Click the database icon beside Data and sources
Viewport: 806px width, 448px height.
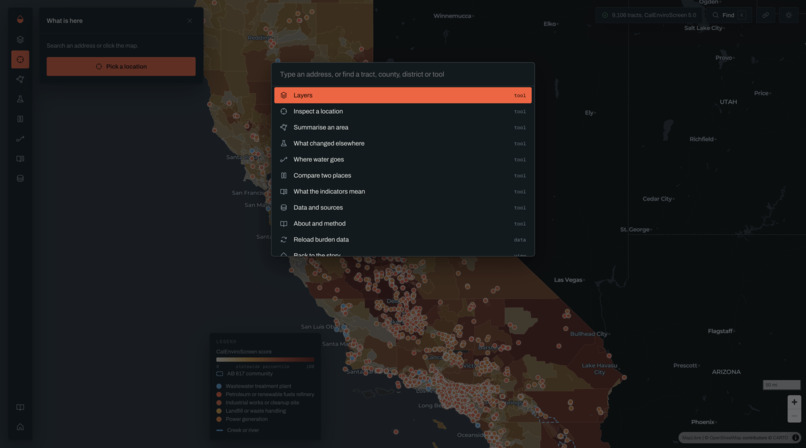tap(284, 208)
